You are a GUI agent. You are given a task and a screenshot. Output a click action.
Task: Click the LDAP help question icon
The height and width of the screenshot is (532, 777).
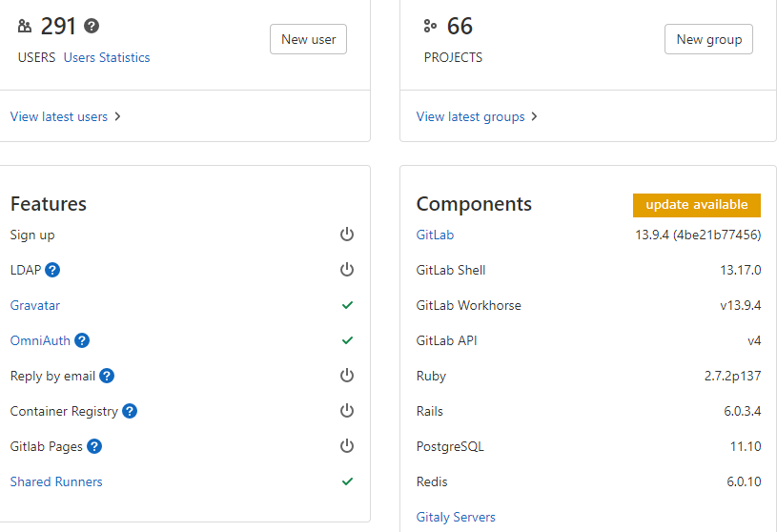pos(53,270)
